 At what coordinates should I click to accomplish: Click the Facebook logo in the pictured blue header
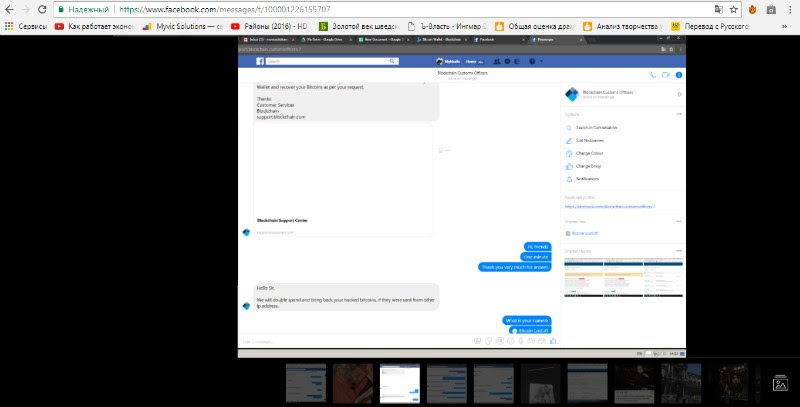pos(260,61)
